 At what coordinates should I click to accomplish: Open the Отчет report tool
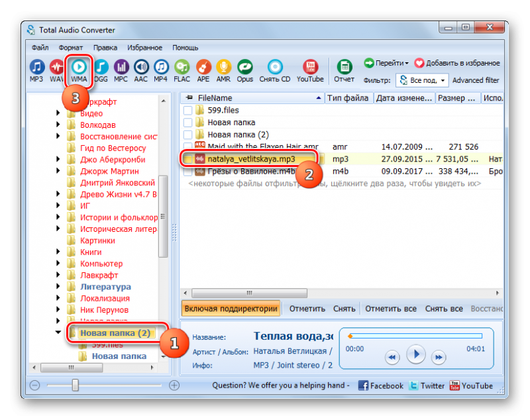click(x=344, y=70)
